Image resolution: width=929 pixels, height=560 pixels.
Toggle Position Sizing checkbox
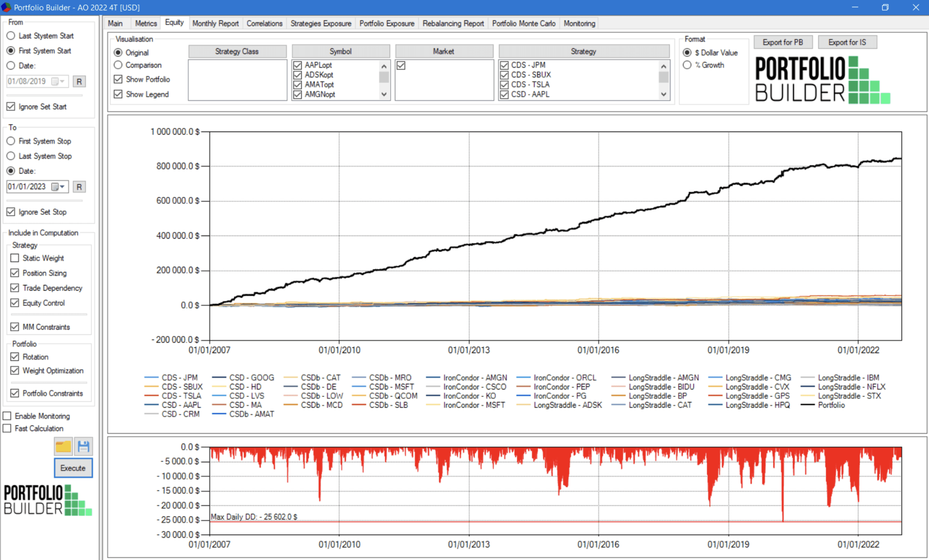click(15, 273)
